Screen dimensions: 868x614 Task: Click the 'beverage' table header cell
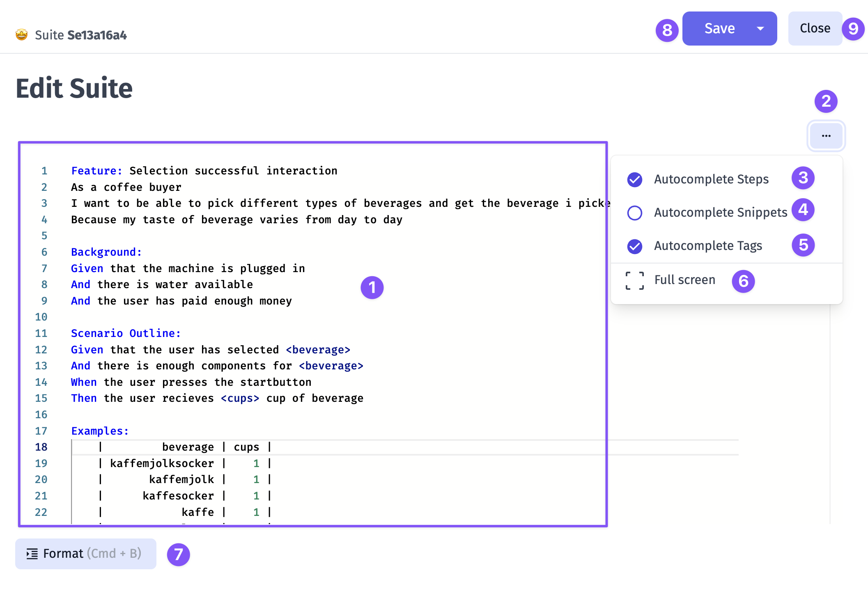point(188,447)
